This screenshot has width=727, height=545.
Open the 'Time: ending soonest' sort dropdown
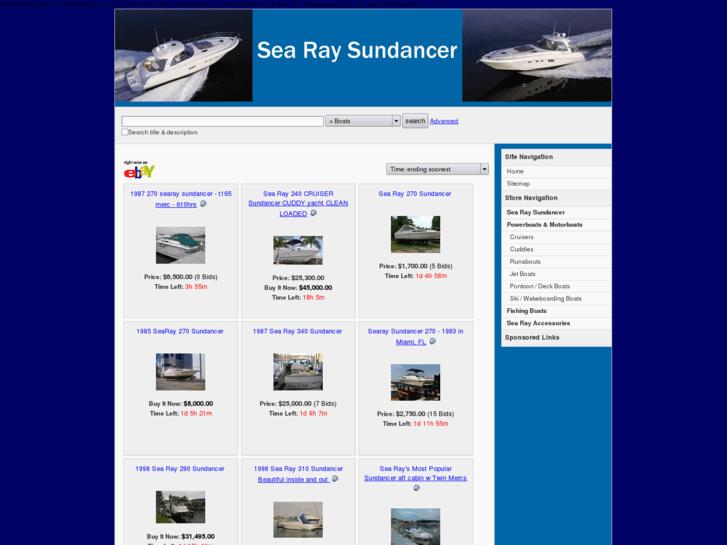click(x=437, y=169)
